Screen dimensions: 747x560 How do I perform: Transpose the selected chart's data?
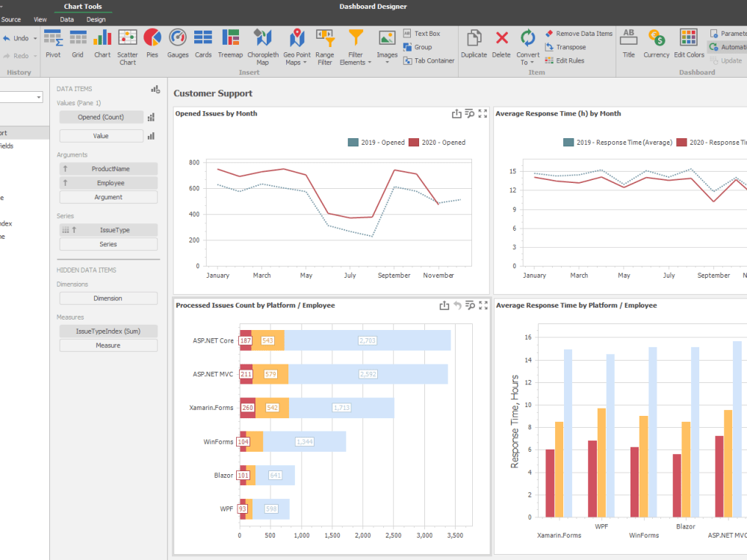coord(571,46)
